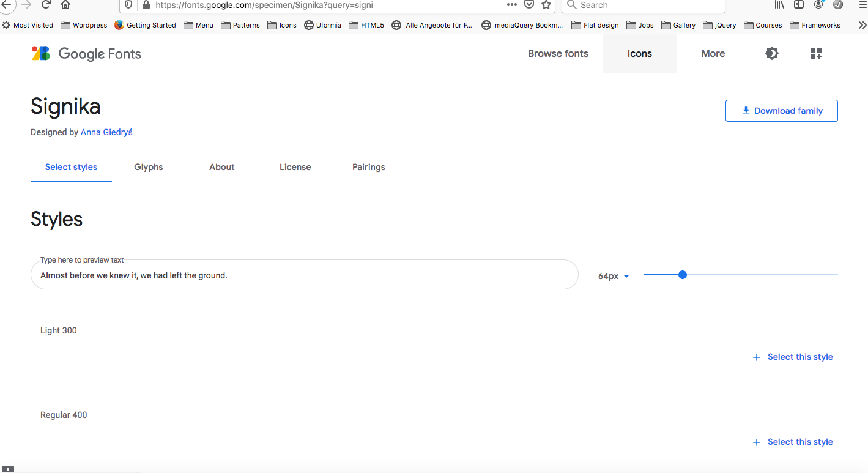Switch to the Select styles tab

click(x=71, y=167)
